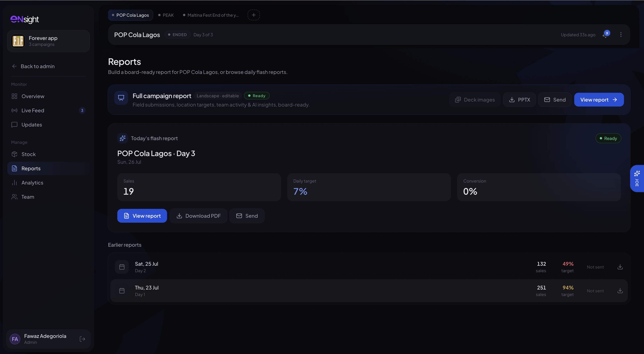
Task: Open Stock in the sidebar
Action: pyautogui.click(x=48, y=154)
